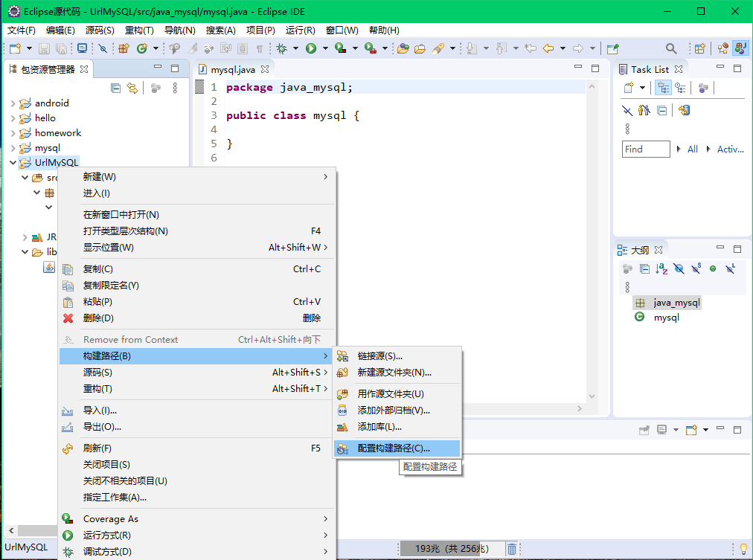
Task: Toggle hide non-public members in Outline
Action: click(712, 268)
